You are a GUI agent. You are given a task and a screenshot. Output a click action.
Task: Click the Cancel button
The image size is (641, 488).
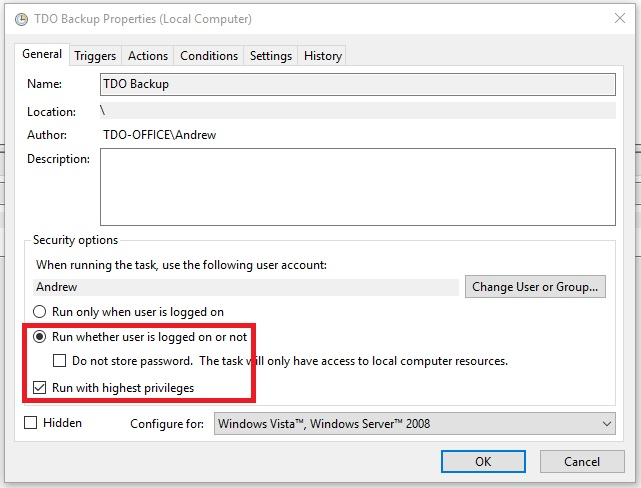[582, 462]
